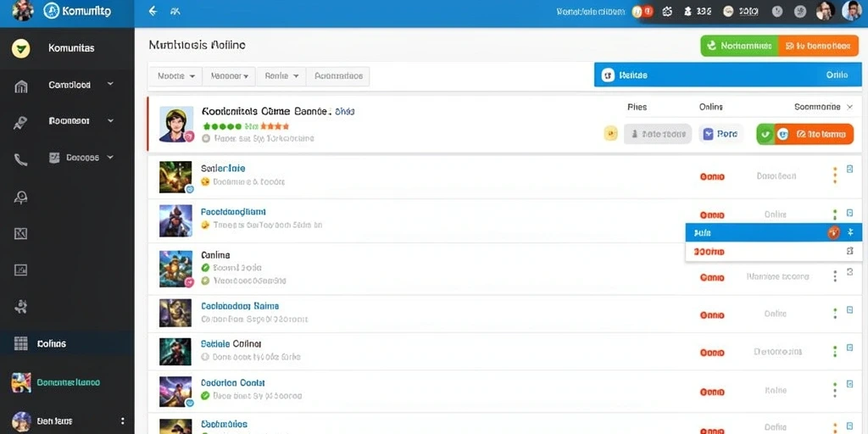The height and width of the screenshot is (434, 868).
Task: Click the grid icon beside Colinas
Action: 20,344
